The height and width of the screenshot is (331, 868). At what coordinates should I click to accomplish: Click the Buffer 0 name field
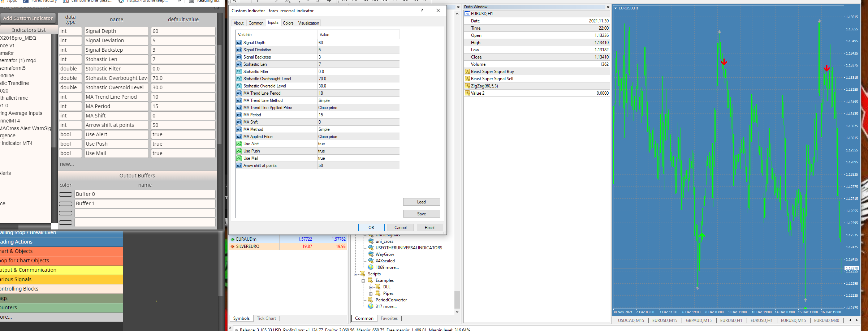pos(145,194)
